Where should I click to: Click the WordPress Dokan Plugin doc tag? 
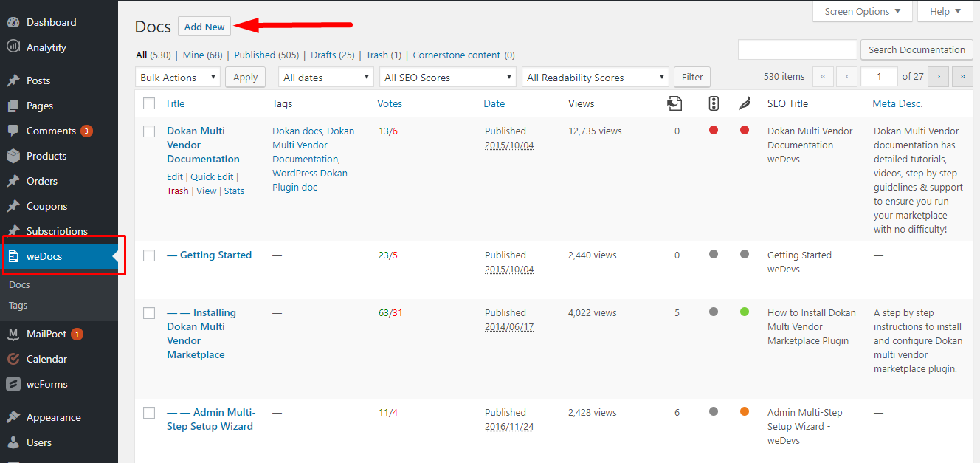click(x=310, y=180)
